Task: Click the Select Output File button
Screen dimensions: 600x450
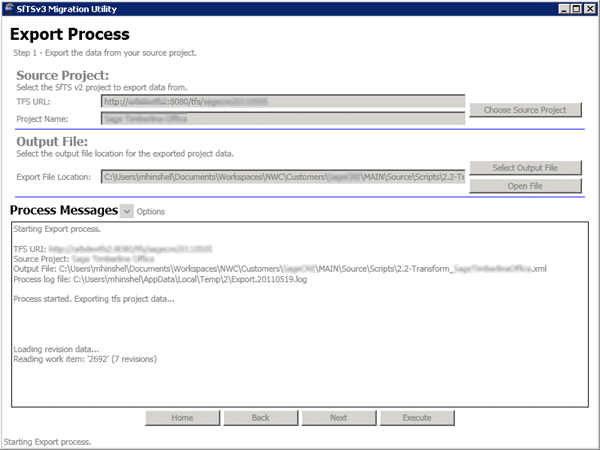Action: [525, 168]
